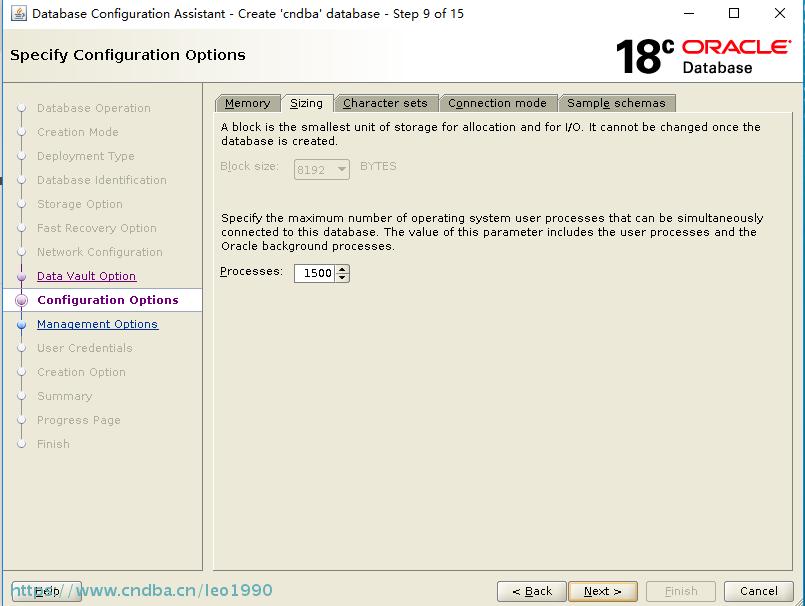Image resolution: width=805 pixels, height=606 pixels.
Task: Increase Processes with the up arrow
Action: point(342,269)
